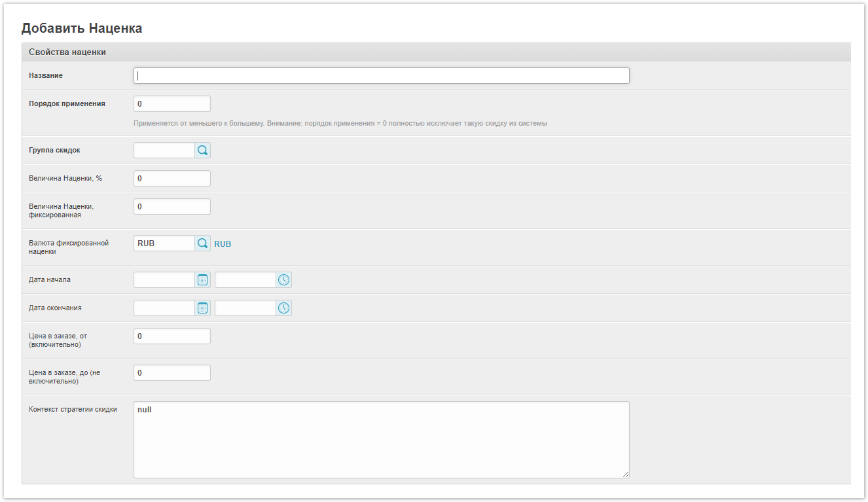
Task: Click the Дата окончания time input
Action: 245,308
